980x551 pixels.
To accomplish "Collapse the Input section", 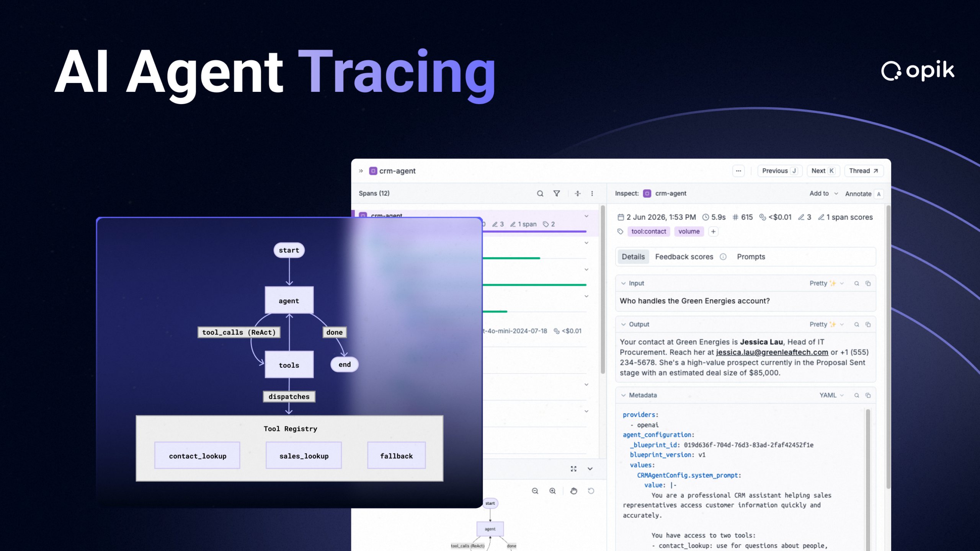I will (x=624, y=284).
